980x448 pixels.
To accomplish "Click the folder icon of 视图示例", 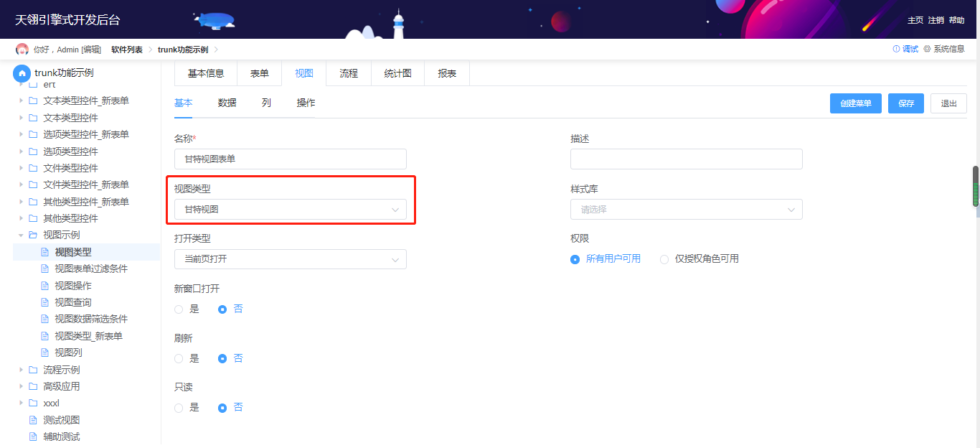I will click(x=33, y=235).
